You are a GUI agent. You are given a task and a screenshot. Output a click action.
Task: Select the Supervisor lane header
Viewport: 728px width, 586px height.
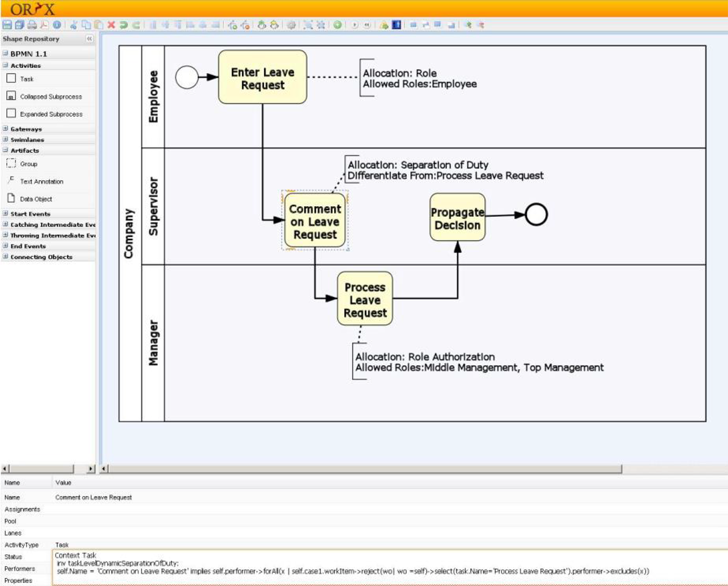(x=153, y=206)
